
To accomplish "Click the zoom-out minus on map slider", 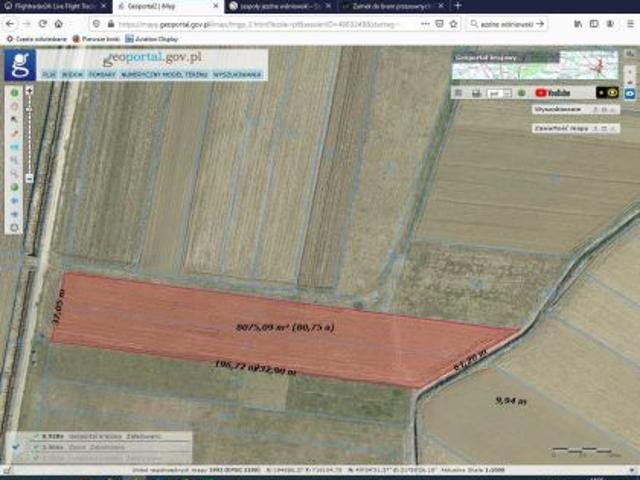I will 29,178.
